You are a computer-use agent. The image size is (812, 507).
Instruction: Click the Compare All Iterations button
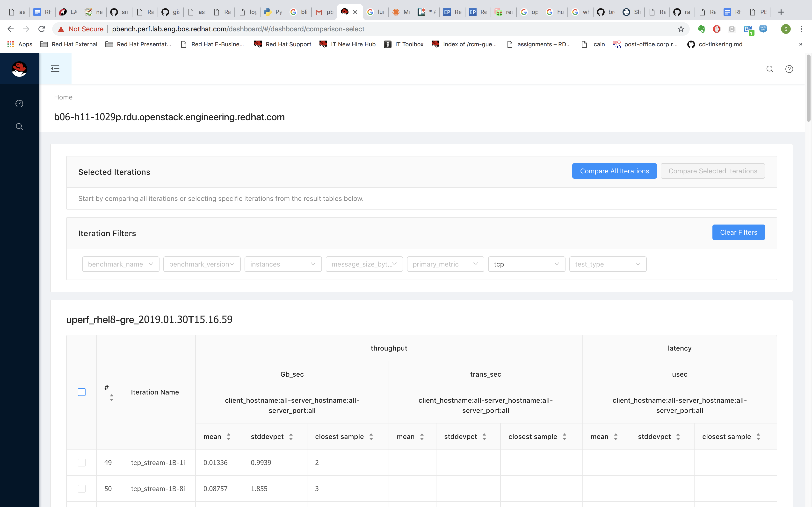pos(614,171)
